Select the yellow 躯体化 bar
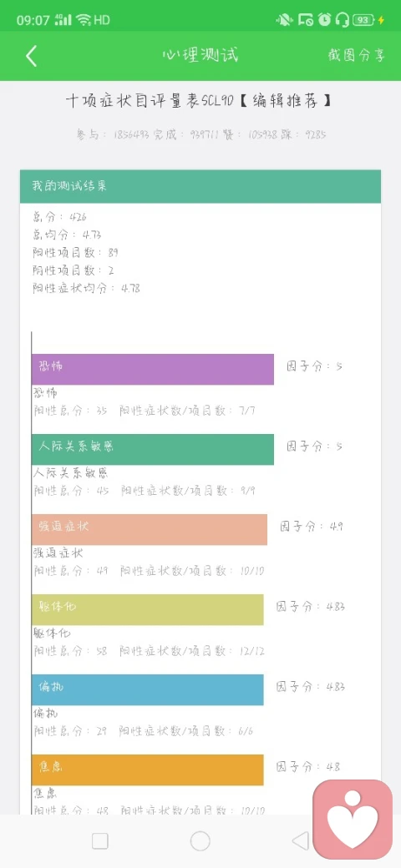 pos(147,609)
